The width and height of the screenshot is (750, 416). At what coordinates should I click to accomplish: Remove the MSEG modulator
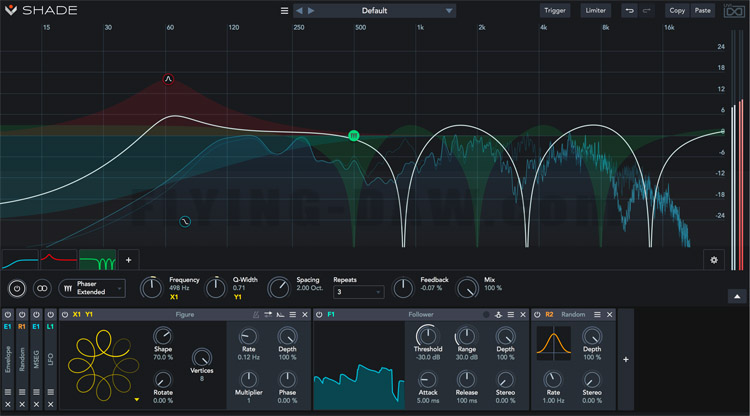36,405
